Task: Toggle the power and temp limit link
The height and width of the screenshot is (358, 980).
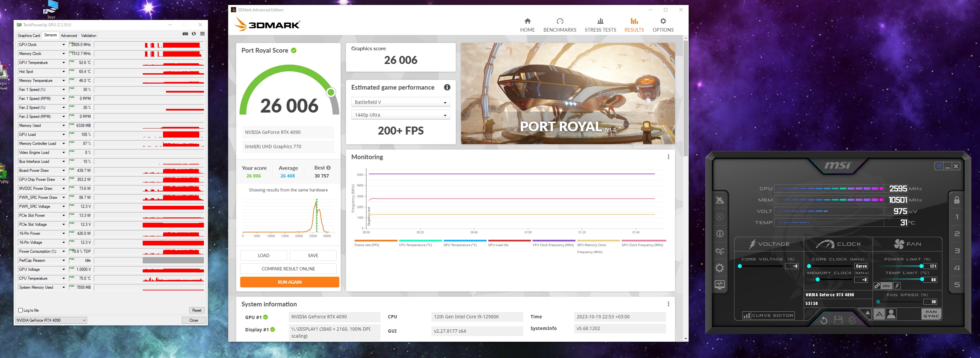Action: (877, 286)
